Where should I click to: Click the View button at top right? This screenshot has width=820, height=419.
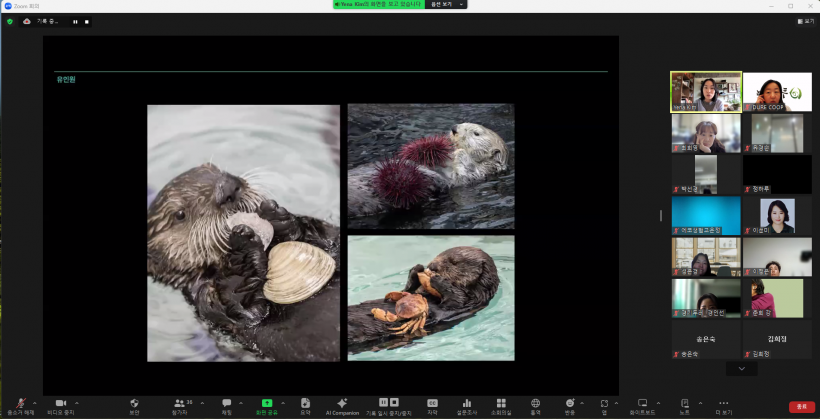coord(806,21)
